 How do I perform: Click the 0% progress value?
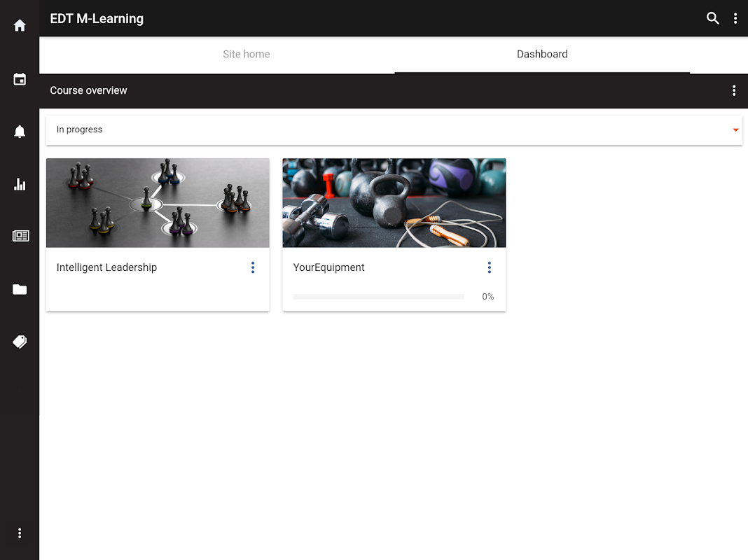(487, 296)
